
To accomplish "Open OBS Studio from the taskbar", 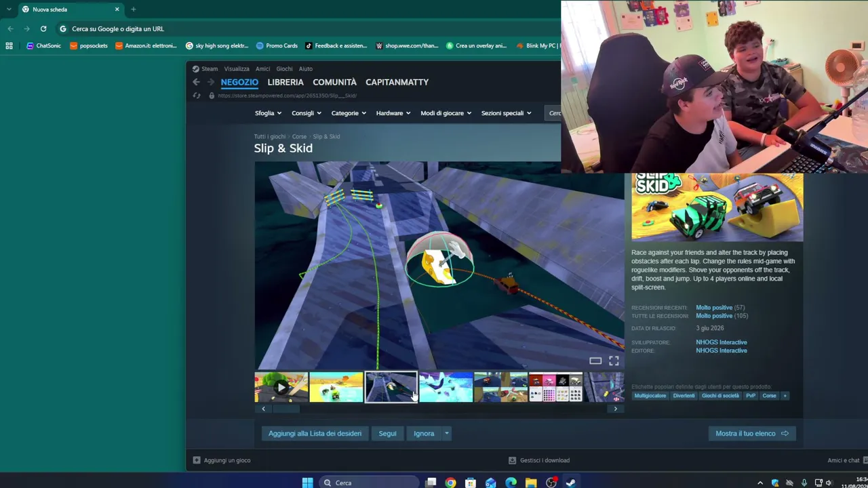I will [551, 483].
